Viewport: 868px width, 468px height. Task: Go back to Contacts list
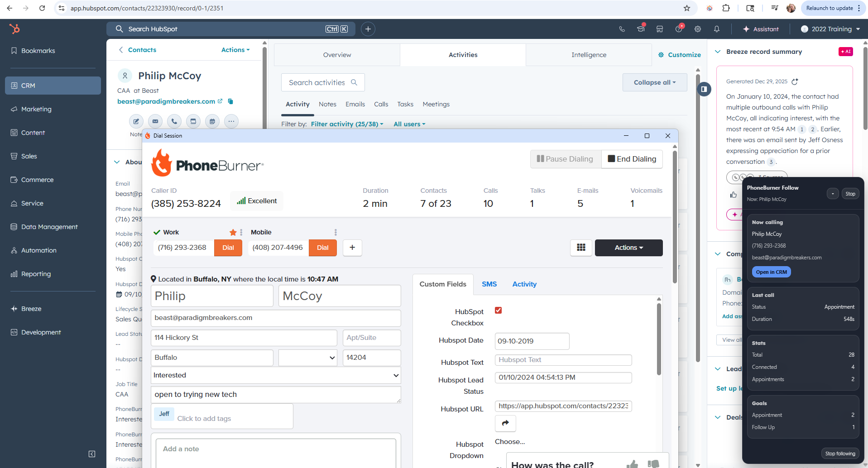point(138,50)
